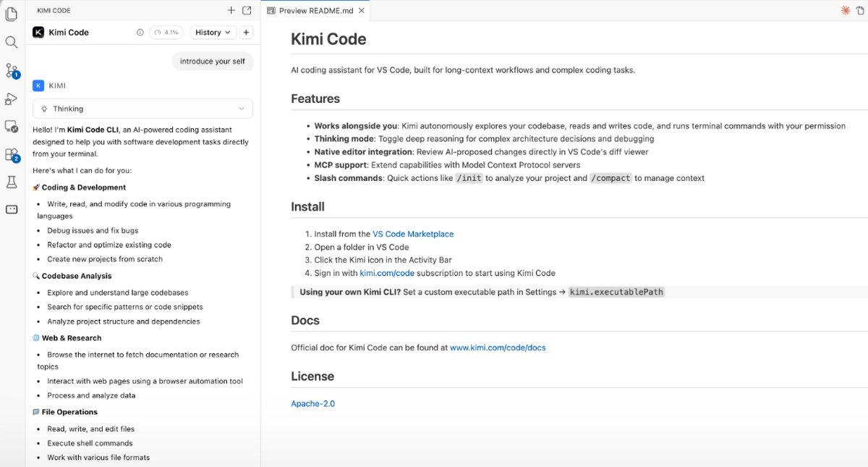This screenshot has height=467, width=868.
Task: Open the Apache-2.0 license link
Action: tap(313, 404)
